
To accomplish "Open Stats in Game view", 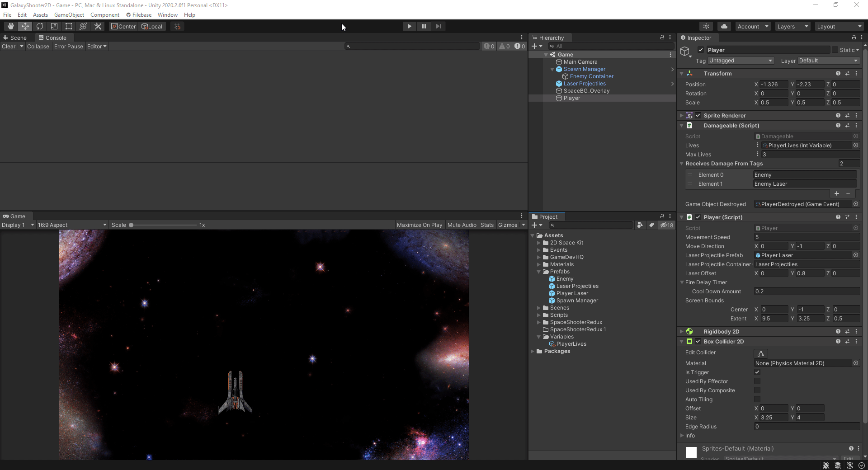I will point(487,225).
